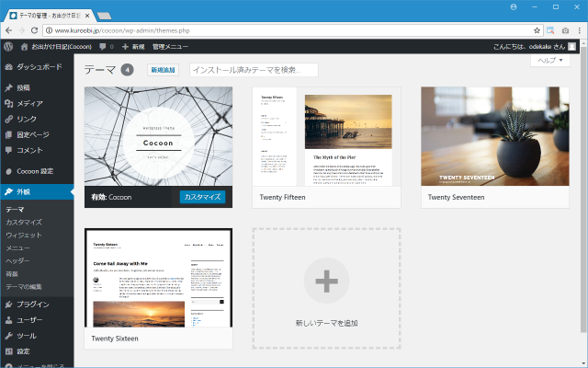The width and height of the screenshot is (588, 368).
Task: Click the browser back arrow
Action: point(8,30)
